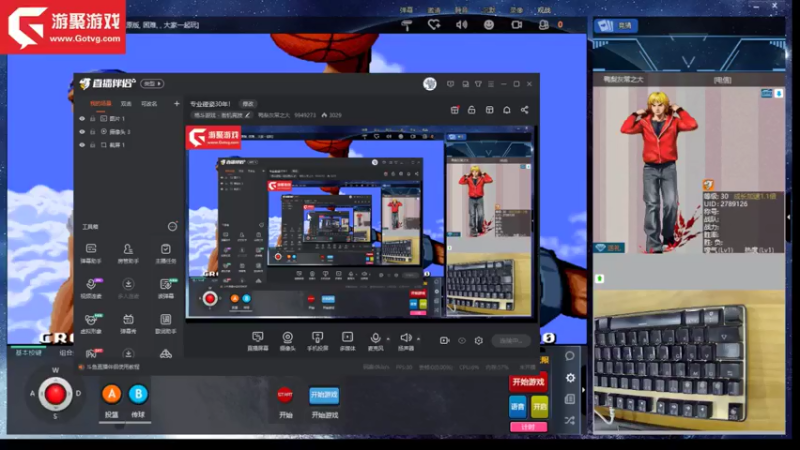The width and height of the screenshot is (800, 450).
Task: Open the 斗鱼直播伴侣使用教程 tutorial link
Action: pos(112,367)
